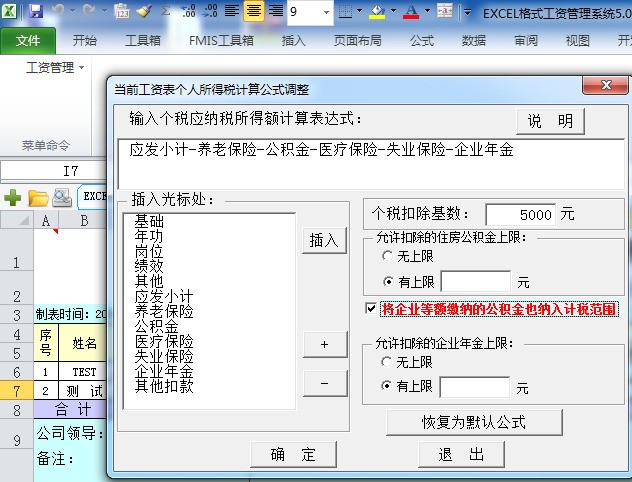This screenshot has height=482, width=632.
Task: Click the 插入 button in dialog
Action: (324, 240)
